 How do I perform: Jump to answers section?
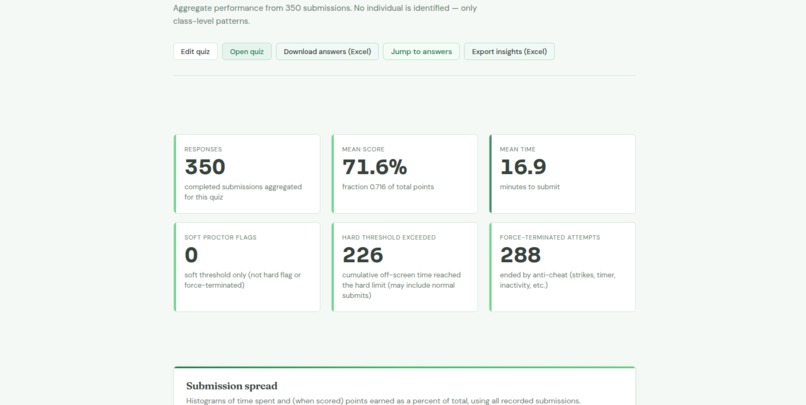click(x=421, y=51)
